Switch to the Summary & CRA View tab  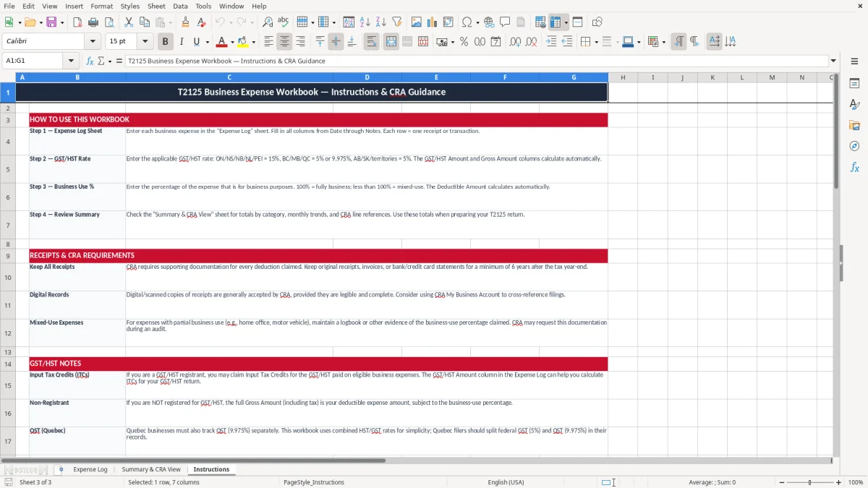[151, 469]
